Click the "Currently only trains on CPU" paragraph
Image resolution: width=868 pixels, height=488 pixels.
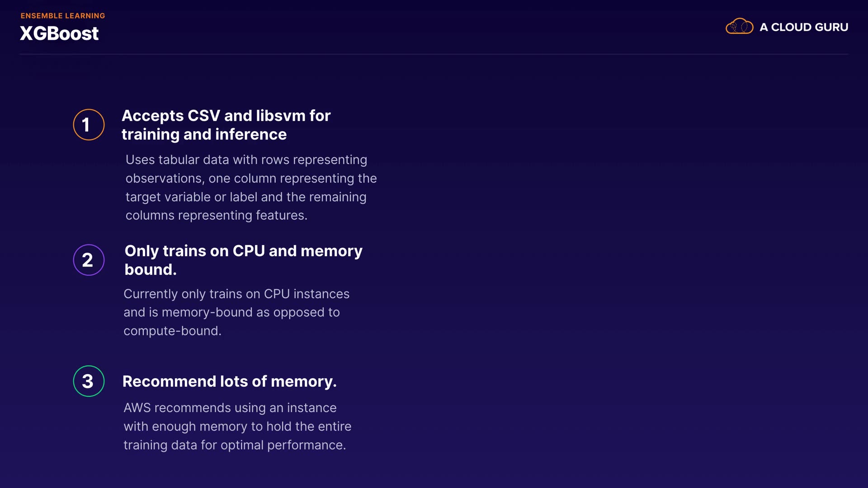pyautogui.click(x=236, y=312)
